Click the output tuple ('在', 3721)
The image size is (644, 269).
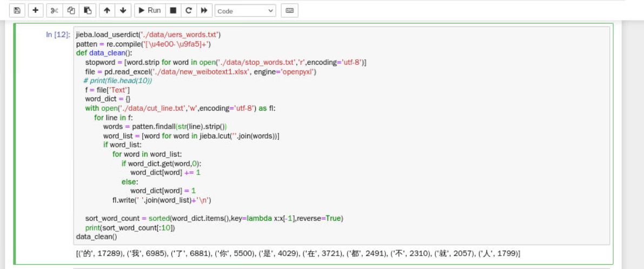tap(323, 253)
